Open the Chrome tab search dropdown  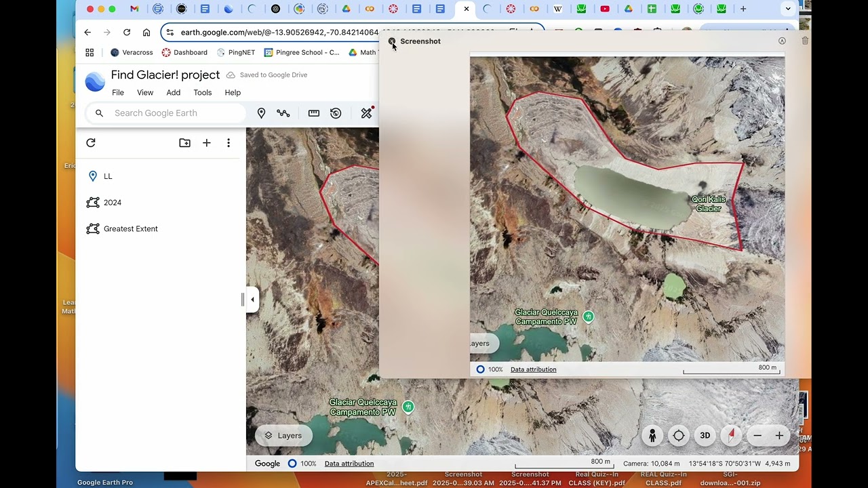coord(787,9)
